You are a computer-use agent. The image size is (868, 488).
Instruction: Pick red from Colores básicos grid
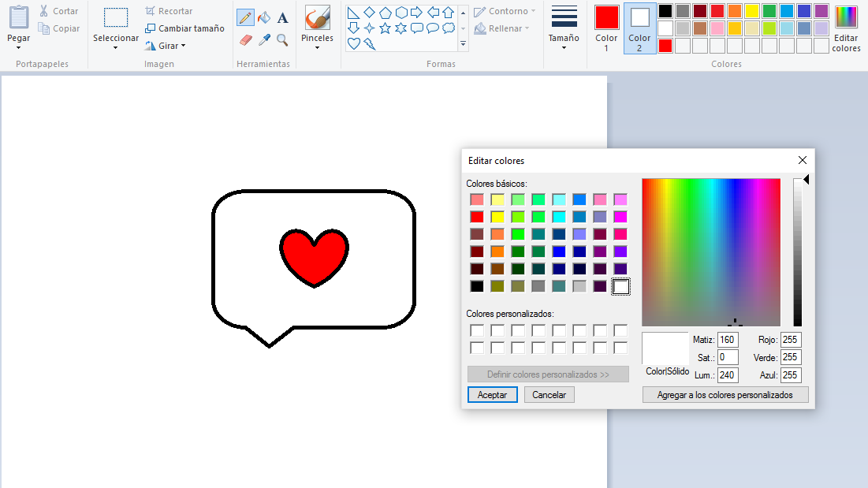478,216
